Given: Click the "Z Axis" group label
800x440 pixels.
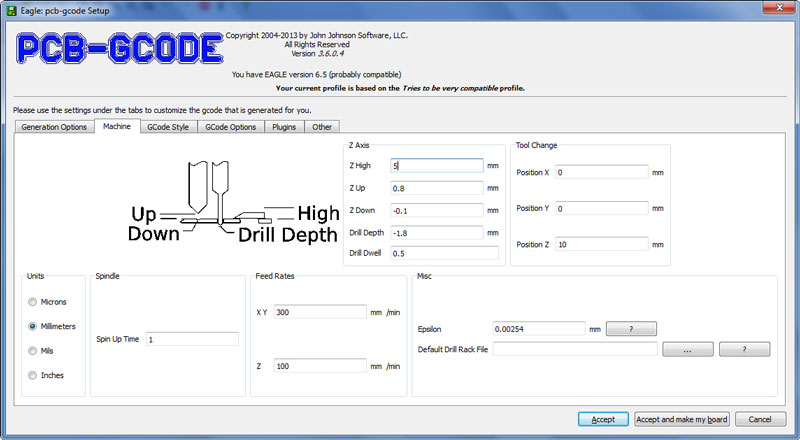Looking at the screenshot, I should tap(359, 145).
